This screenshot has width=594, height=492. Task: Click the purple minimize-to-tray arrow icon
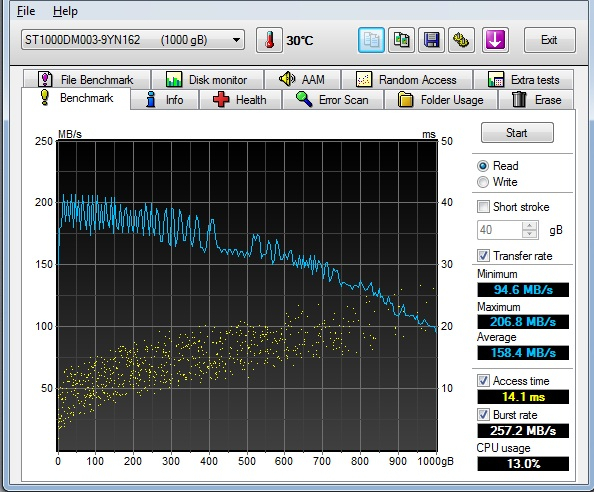pos(495,40)
